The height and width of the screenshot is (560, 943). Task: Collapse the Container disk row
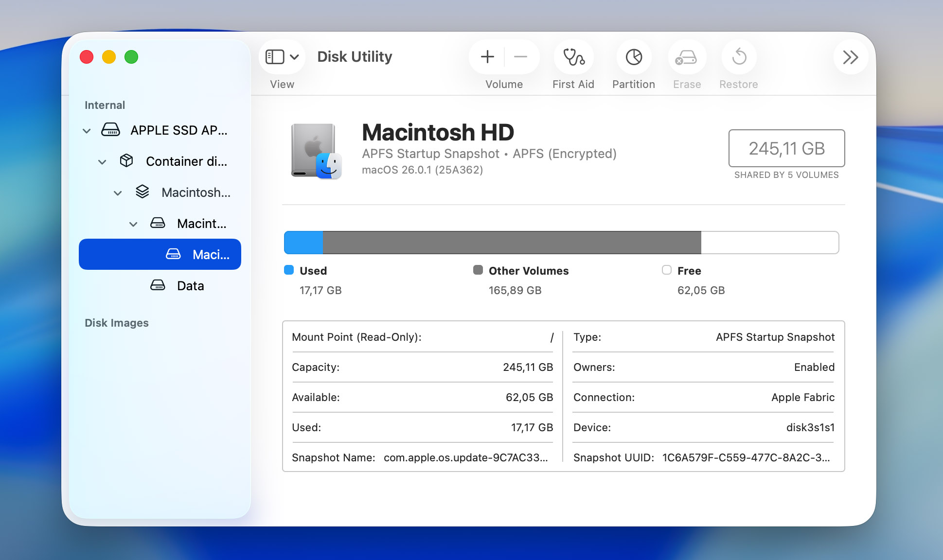pos(102,162)
